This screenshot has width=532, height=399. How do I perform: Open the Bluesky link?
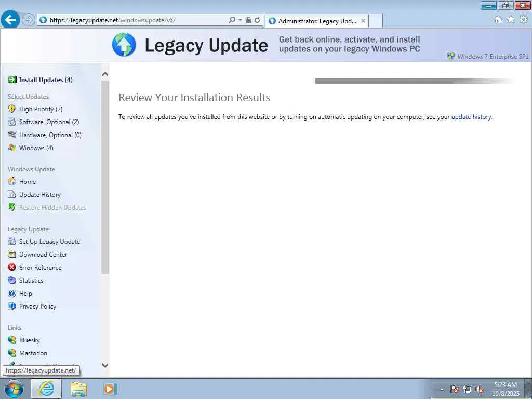tap(30, 340)
